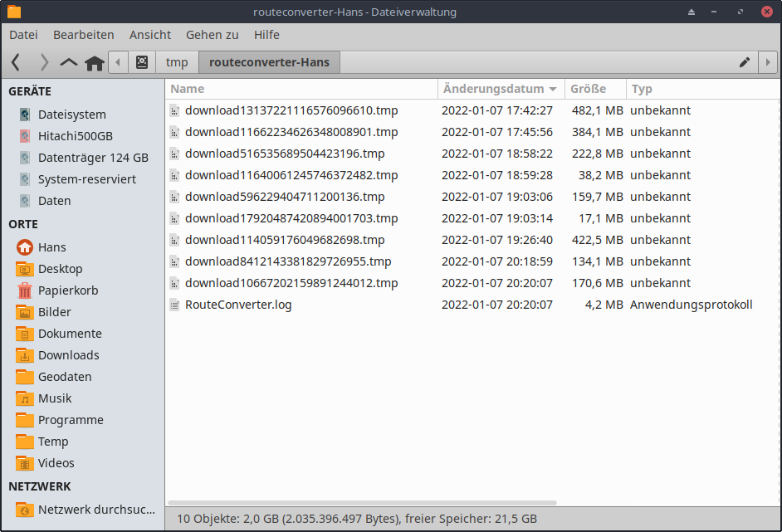Browse network via Netzwerk durchsuchen
Screen dimensions: 782x532
(96, 510)
